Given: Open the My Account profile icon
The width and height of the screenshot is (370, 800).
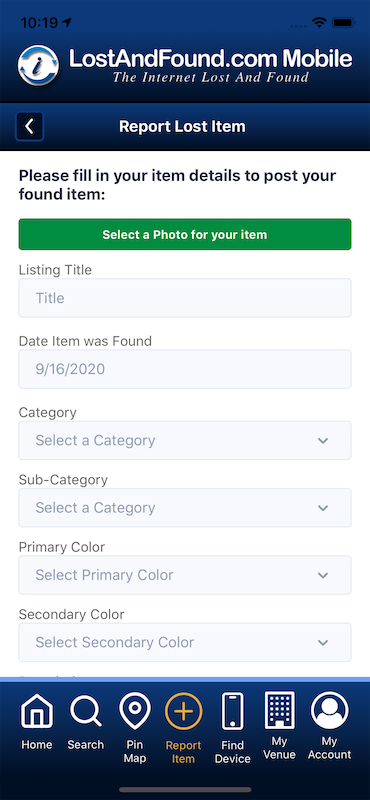Looking at the screenshot, I should point(330,710).
